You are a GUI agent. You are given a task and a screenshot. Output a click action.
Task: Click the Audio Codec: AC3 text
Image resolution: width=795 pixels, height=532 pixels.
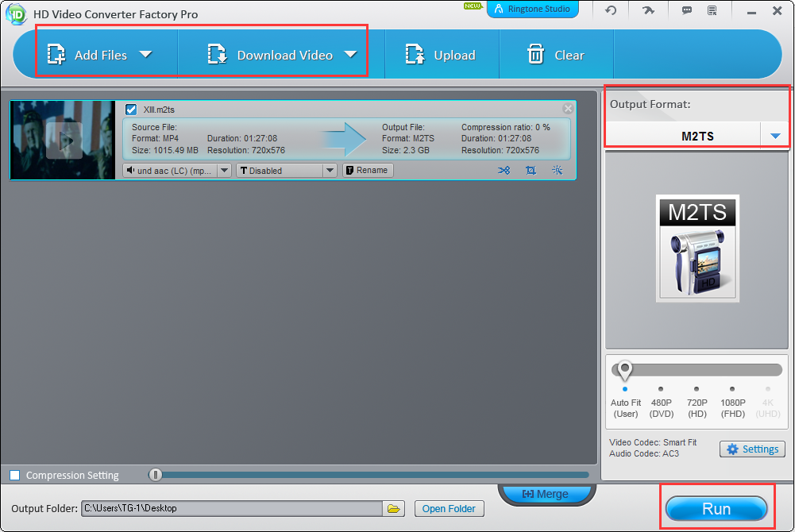click(x=644, y=453)
